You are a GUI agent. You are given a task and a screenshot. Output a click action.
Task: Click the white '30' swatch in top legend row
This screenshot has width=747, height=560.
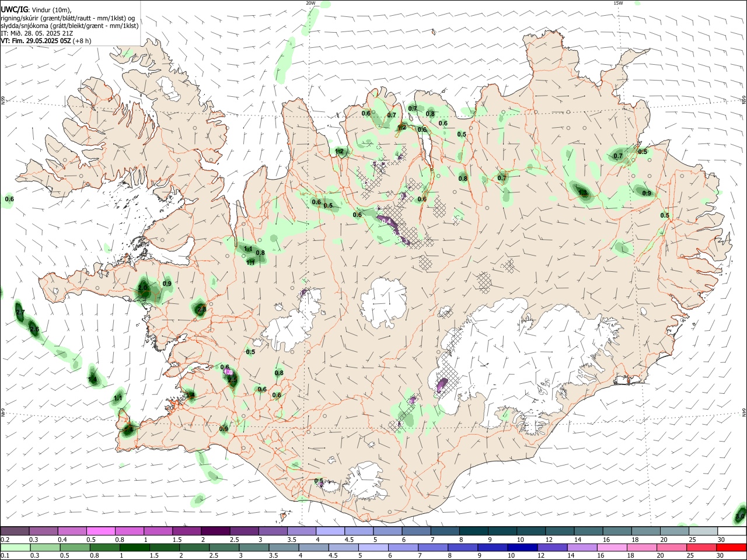click(x=732, y=531)
